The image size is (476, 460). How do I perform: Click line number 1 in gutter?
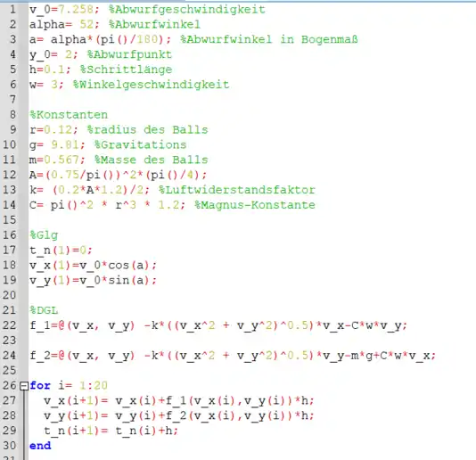coord(12,10)
